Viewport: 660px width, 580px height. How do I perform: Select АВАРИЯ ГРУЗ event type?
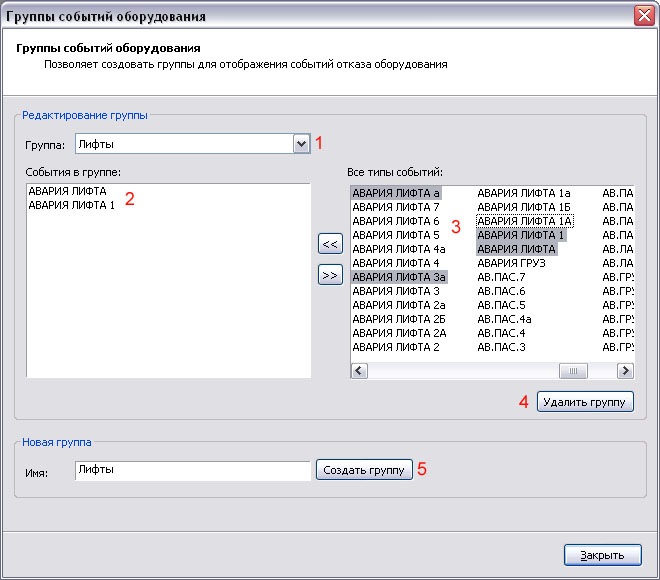click(x=511, y=263)
